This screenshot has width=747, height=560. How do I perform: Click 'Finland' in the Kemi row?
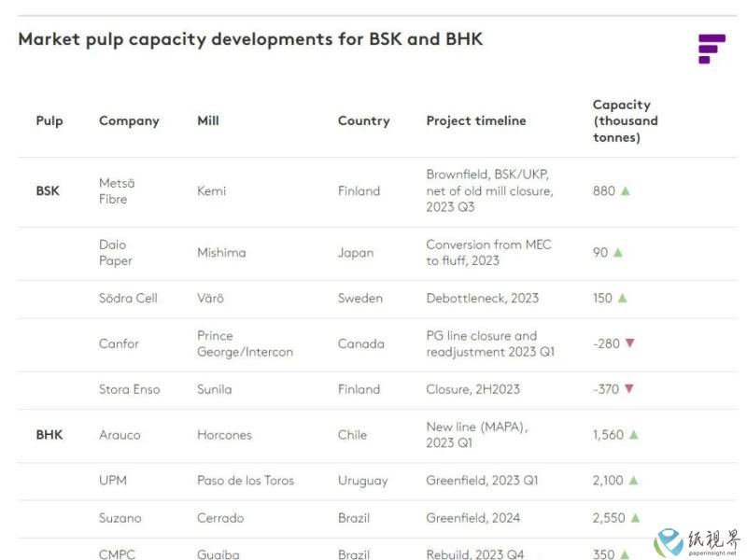(x=359, y=191)
